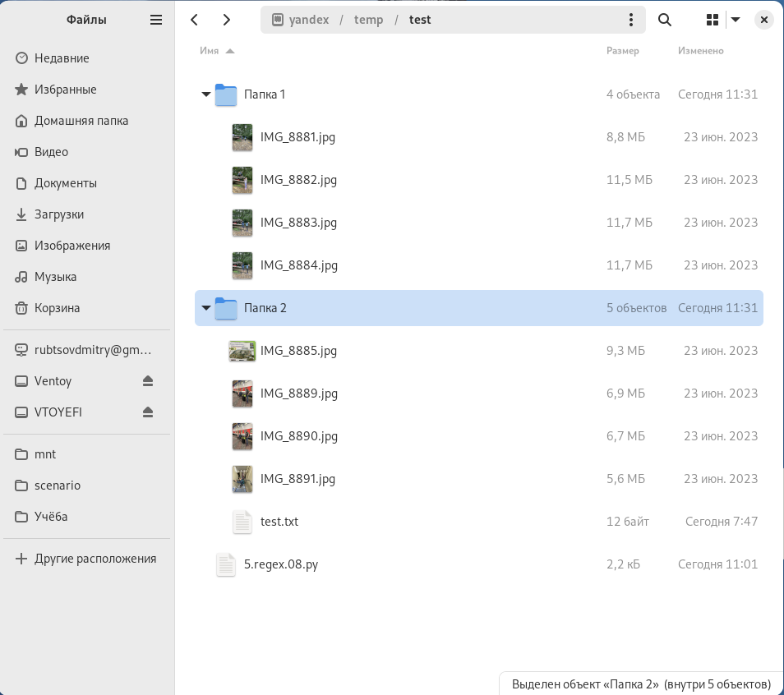This screenshot has height=695, width=784.
Task: Select the test.txt file
Action: [x=279, y=522]
